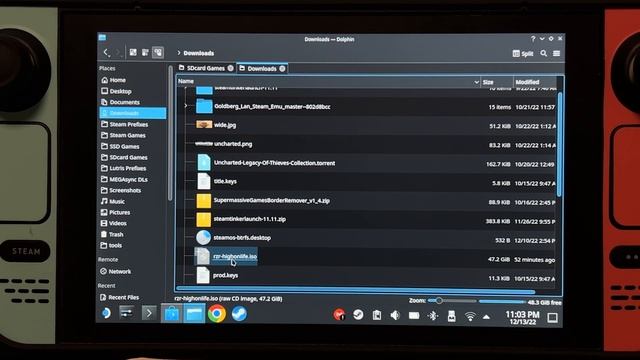Select the title.keys file icon
This screenshot has height=360, width=640.
[x=204, y=181]
